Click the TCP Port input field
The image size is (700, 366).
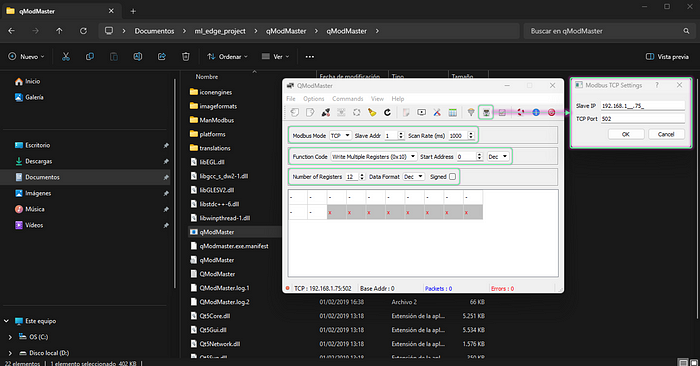pos(642,119)
